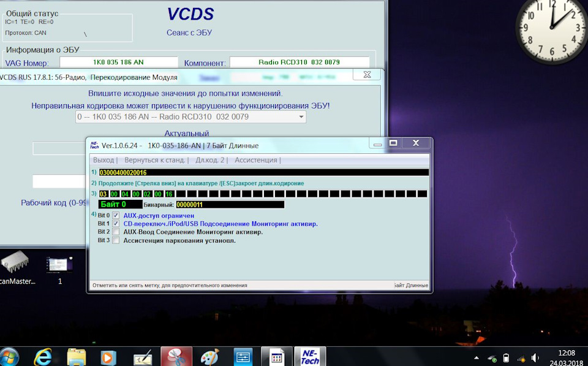This screenshot has height=366, width=588.
Task: Open the handwriting journal taskbar icon
Action: (x=143, y=357)
